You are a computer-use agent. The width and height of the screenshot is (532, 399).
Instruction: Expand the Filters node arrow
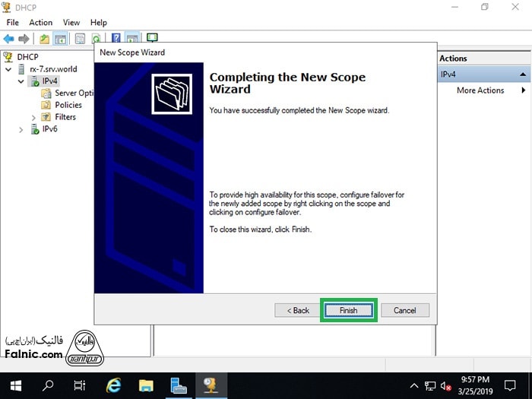[x=33, y=117]
